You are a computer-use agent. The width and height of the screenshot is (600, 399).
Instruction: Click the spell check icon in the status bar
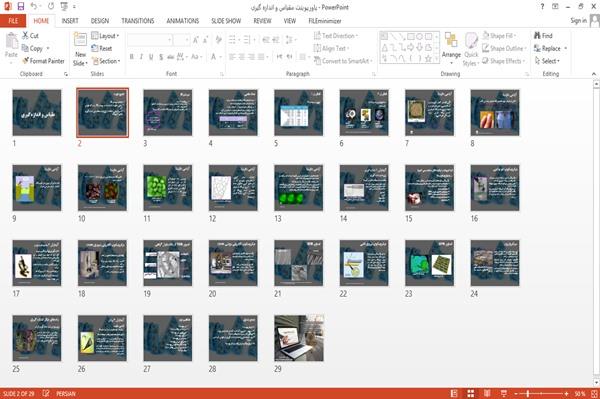[x=46, y=393]
